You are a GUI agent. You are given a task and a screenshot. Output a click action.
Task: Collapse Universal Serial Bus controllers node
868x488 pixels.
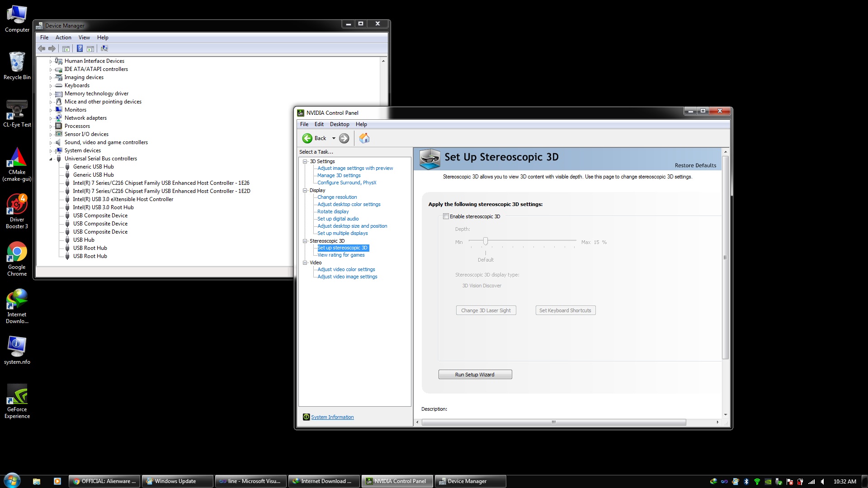point(51,159)
